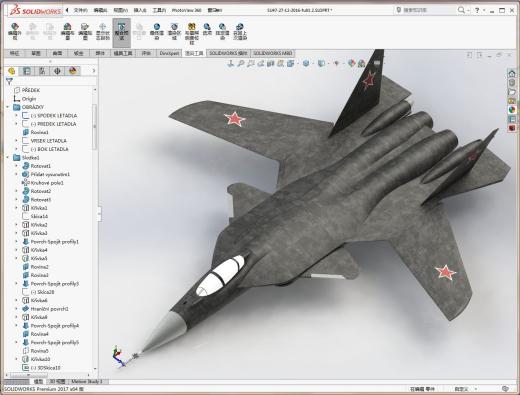Viewport: 520px width, 395px height.
Task: Open the FeatureManager design tree tab
Action: click(12, 71)
